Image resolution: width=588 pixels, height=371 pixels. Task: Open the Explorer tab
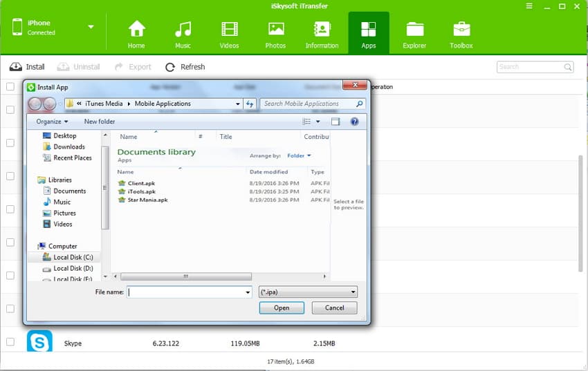tap(414, 35)
